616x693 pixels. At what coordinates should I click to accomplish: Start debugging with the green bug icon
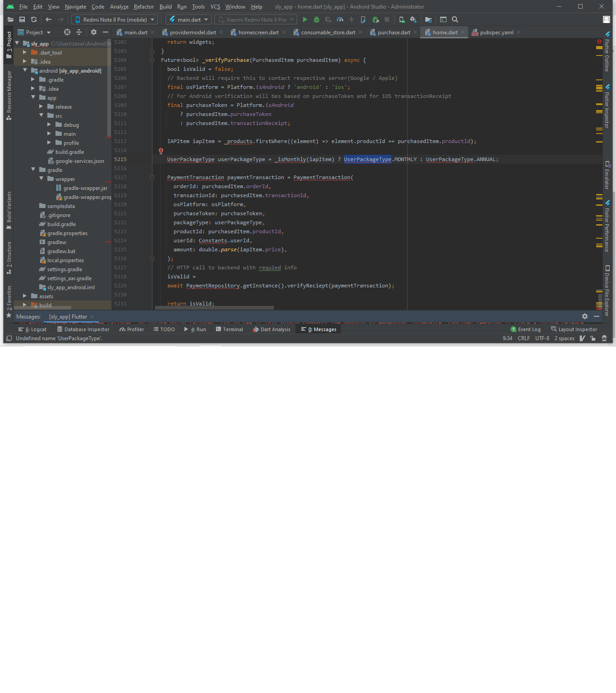point(317,19)
